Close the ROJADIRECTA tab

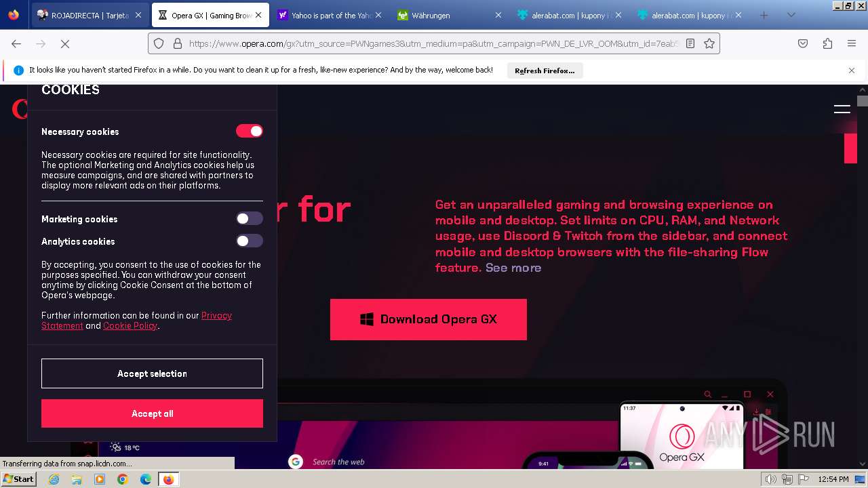coord(138,15)
